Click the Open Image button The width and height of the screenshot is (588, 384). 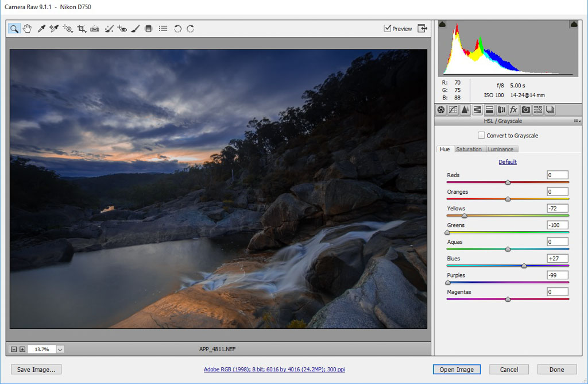(457, 370)
